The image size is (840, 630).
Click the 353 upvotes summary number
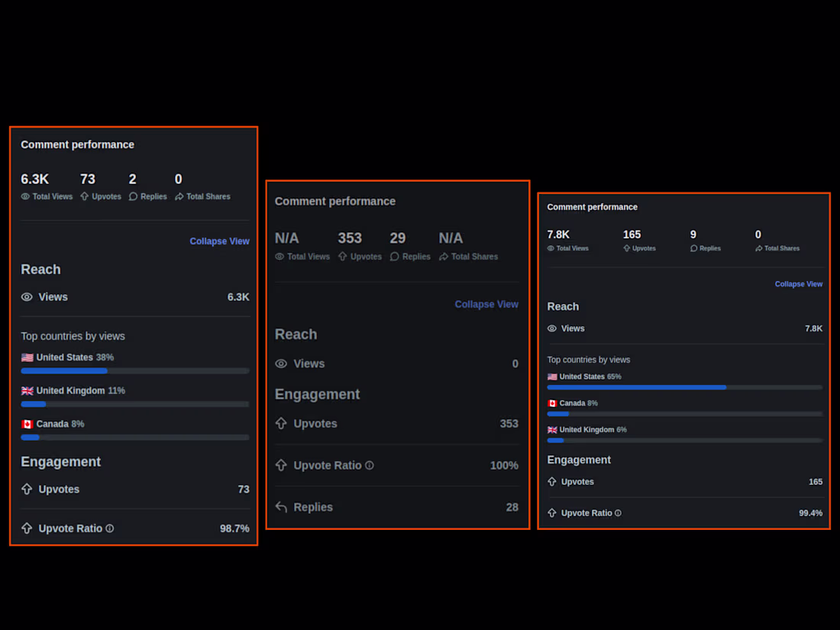pos(350,237)
